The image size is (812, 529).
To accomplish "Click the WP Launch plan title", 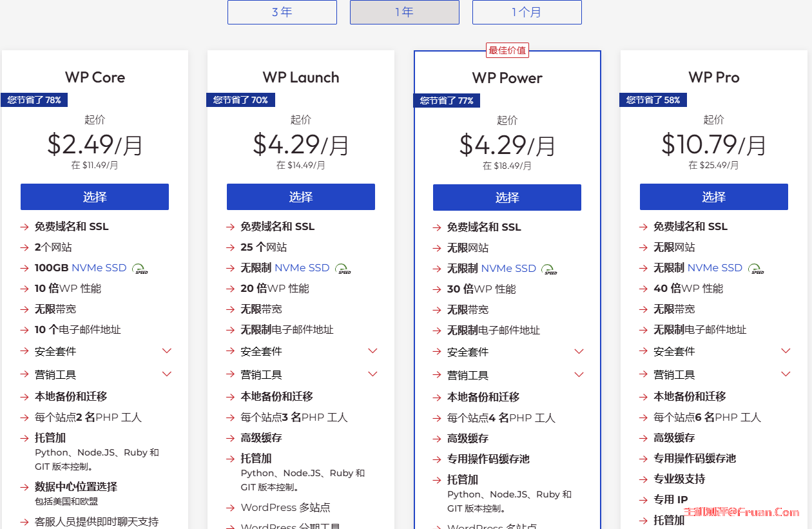I will pyautogui.click(x=301, y=77).
